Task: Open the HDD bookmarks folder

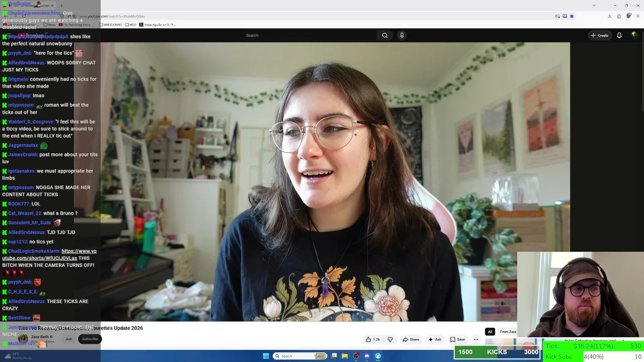Action: [x=131, y=25]
